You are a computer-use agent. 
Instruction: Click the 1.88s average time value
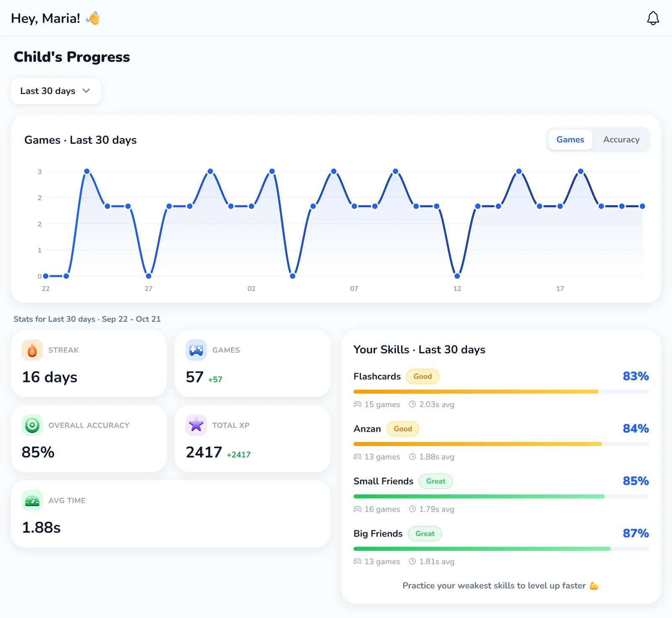pyautogui.click(x=41, y=527)
